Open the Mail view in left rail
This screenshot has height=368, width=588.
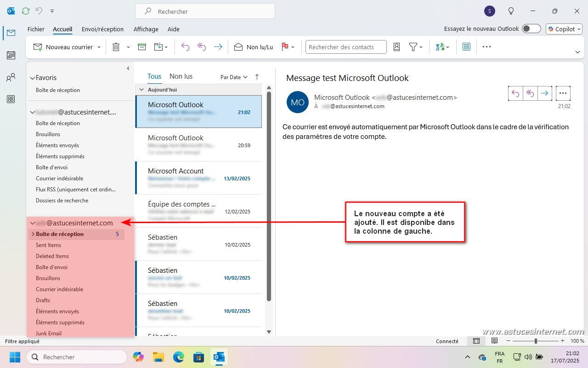coord(11,33)
